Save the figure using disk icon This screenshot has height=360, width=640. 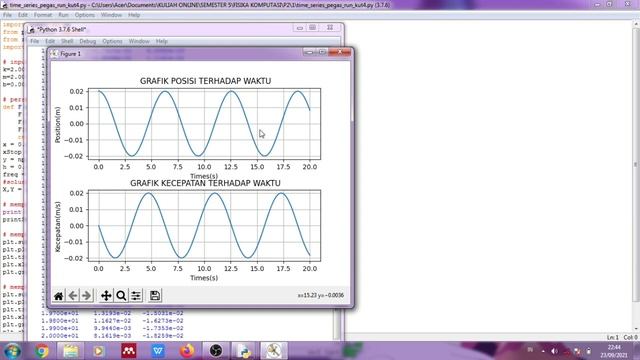(155, 296)
